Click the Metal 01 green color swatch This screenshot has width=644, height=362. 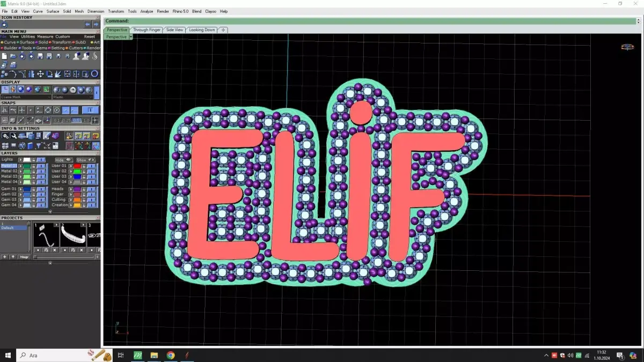pos(27,166)
